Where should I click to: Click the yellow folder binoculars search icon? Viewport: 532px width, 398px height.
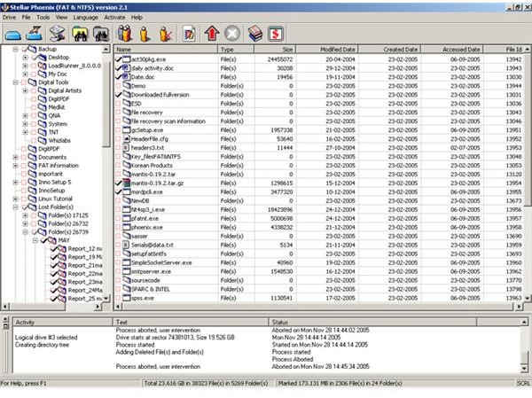tap(80, 34)
